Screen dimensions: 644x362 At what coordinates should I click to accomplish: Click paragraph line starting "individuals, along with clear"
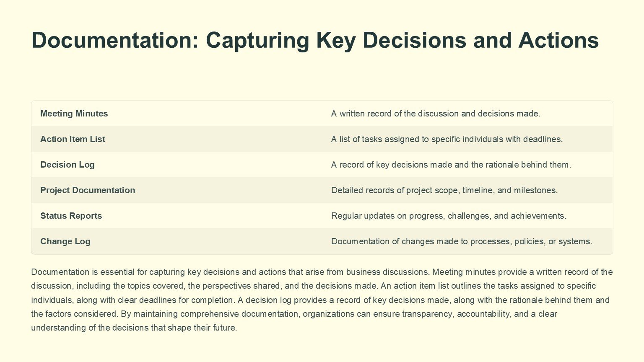click(320, 300)
